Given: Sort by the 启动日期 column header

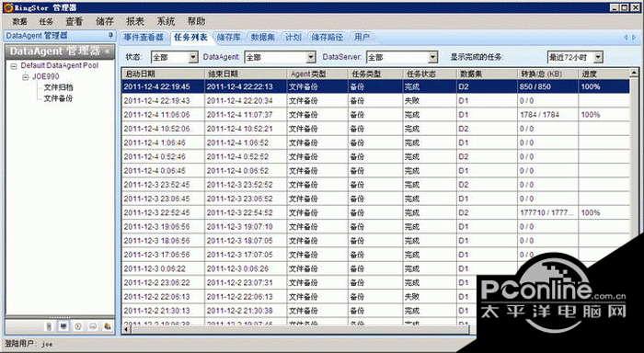Looking at the screenshot, I should [x=163, y=74].
